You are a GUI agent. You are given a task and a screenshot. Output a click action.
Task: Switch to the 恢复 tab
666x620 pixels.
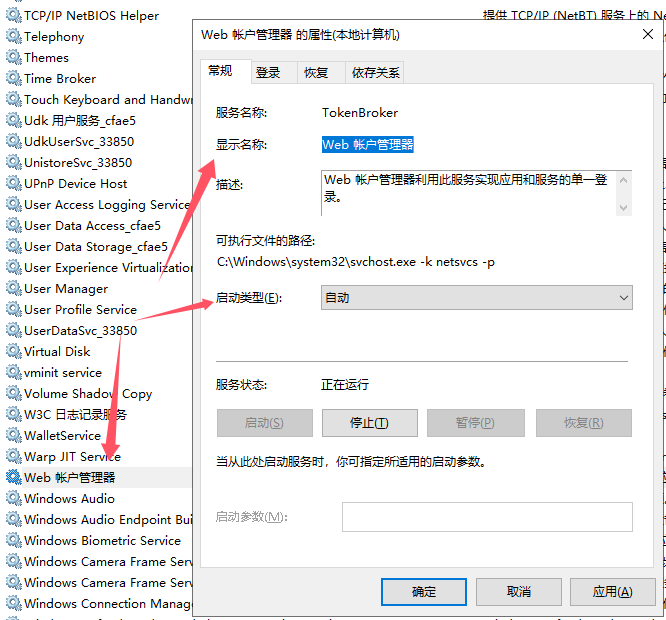click(x=316, y=73)
